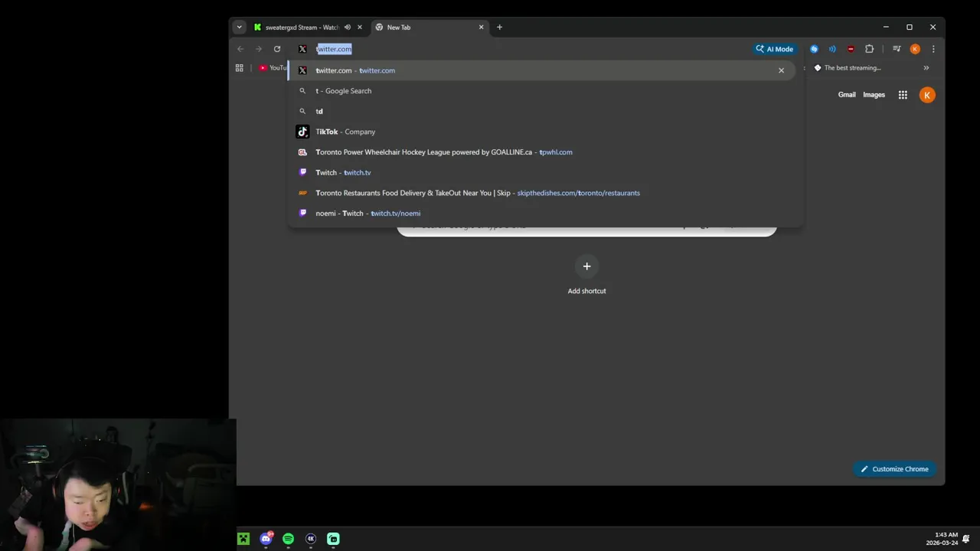
Task: Remove the twitter.com suggestion with X
Action: click(781, 70)
